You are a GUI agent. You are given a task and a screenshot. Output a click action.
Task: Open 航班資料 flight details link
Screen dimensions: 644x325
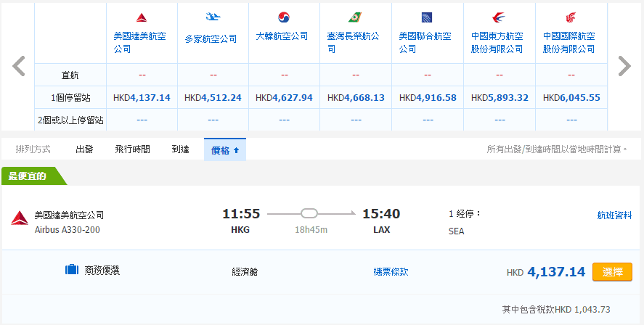(x=614, y=215)
